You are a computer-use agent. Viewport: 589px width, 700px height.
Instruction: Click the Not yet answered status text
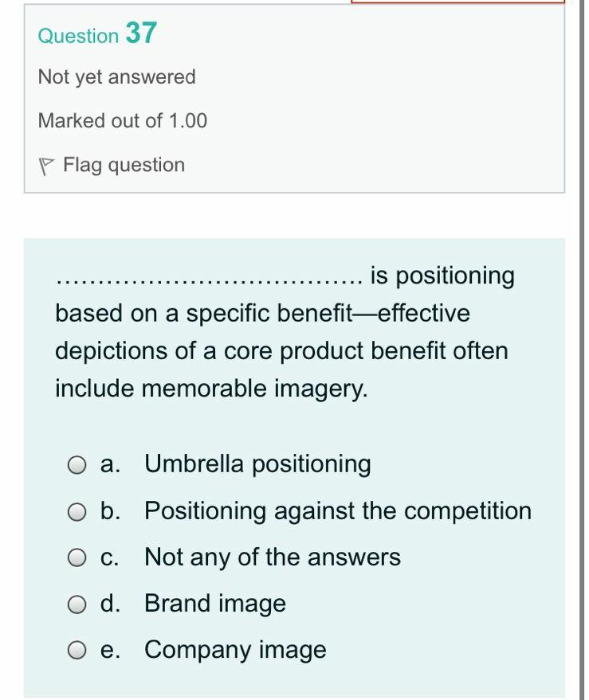point(116,76)
